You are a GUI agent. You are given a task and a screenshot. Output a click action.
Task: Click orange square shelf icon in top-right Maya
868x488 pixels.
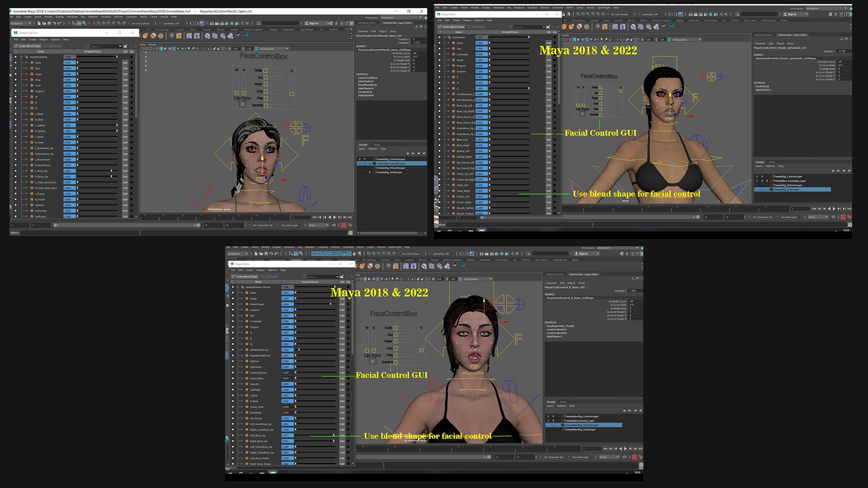coord(605,27)
